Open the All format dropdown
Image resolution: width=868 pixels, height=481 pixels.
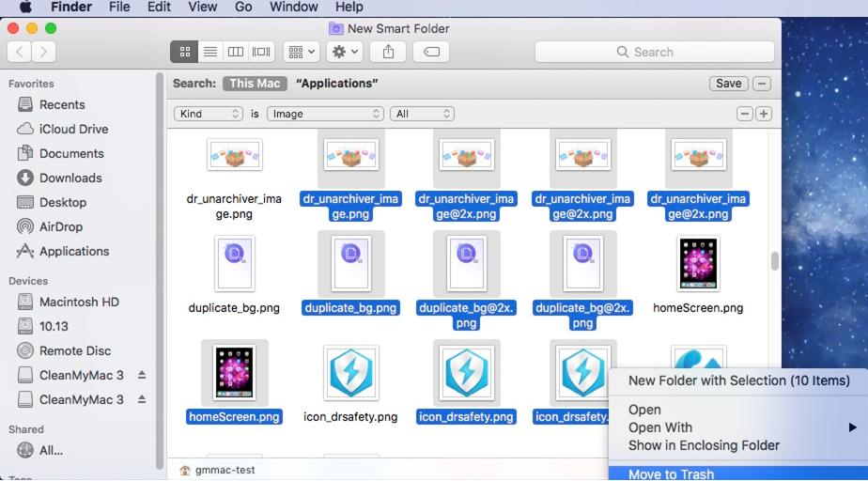point(422,114)
